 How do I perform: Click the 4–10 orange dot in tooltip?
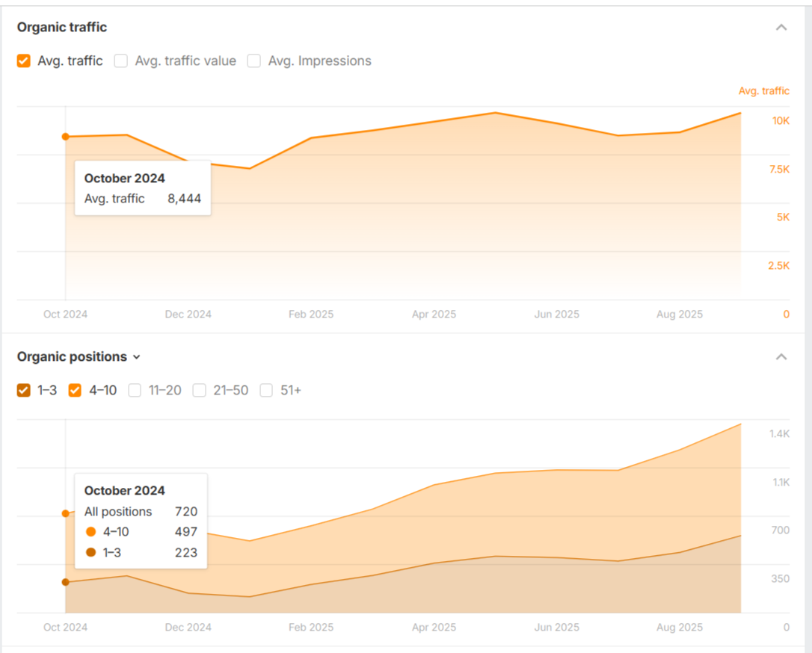[x=91, y=532]
